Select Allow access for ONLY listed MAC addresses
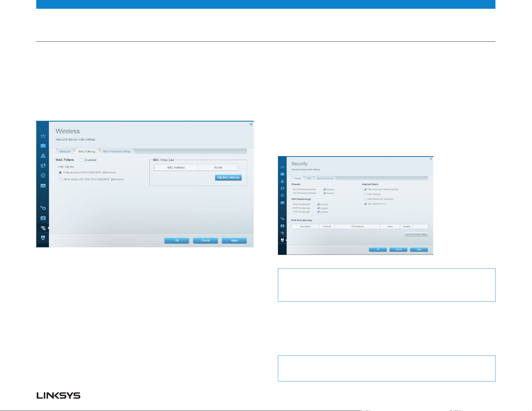The height and width of the screenshot is (411, 532). click(x=60, y=179)
